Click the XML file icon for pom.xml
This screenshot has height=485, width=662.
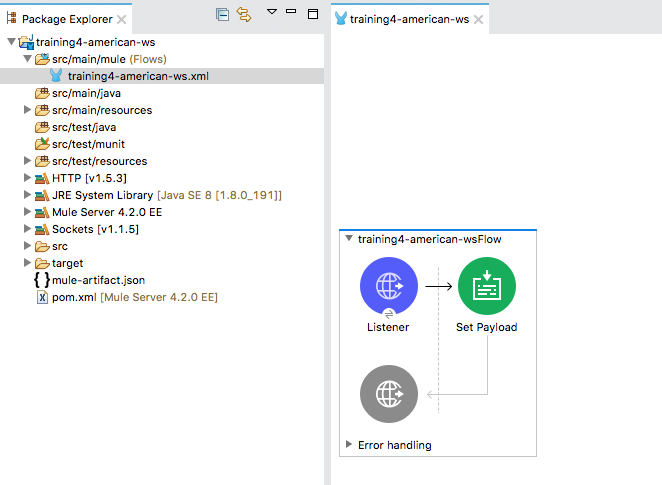coord(42,297)
